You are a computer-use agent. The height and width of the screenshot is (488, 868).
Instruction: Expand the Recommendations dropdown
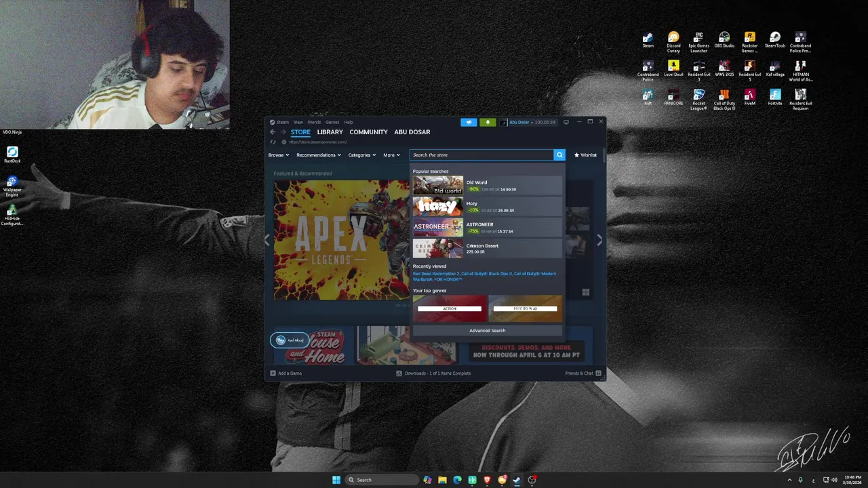click(x=319, y=155)
